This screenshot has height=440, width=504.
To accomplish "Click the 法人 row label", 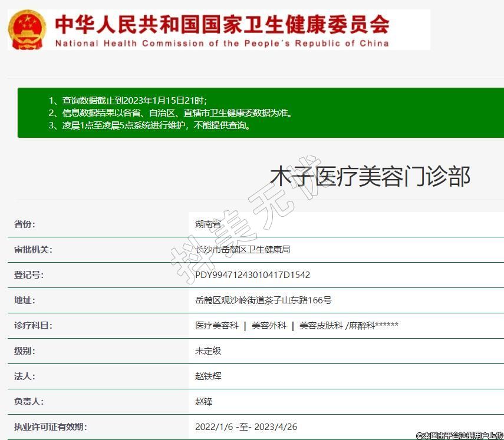I will click(x=25, y=376).
